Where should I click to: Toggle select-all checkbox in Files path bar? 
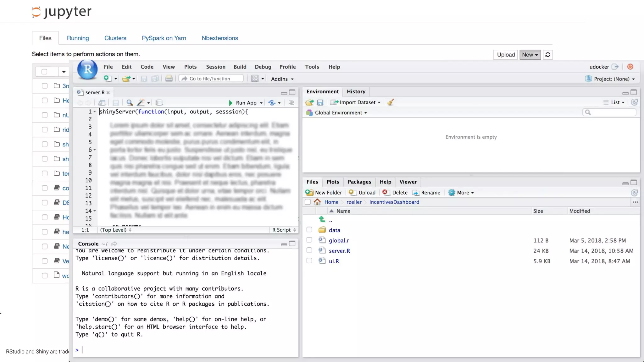(308, 202)
